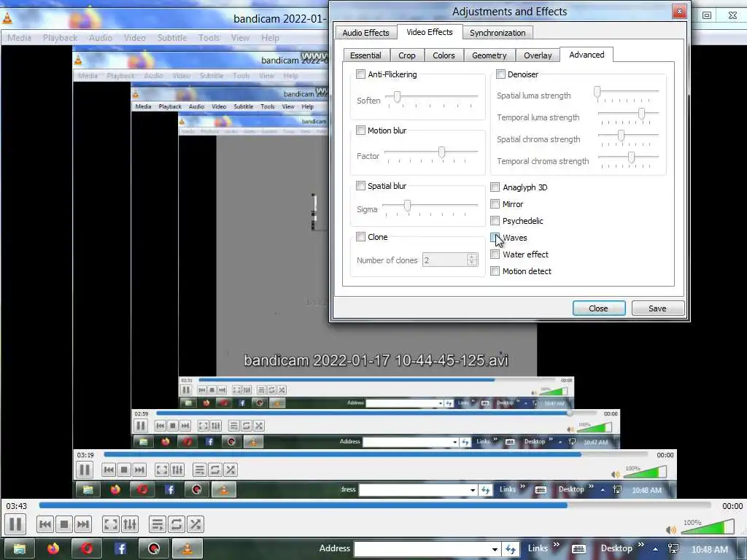This screenshot has width=747, height=560.
Task: Skip to next media with the Next button
Action: click(x=83, y=525)
